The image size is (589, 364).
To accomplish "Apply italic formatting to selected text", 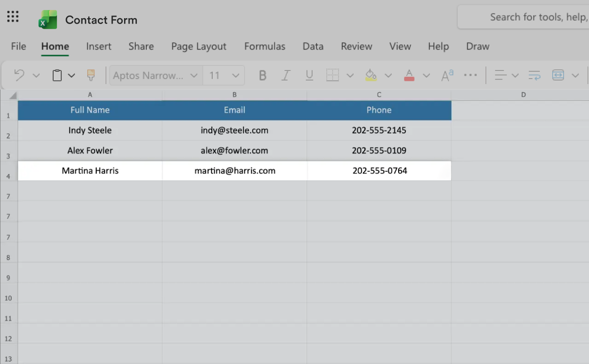I will [286, 75].
